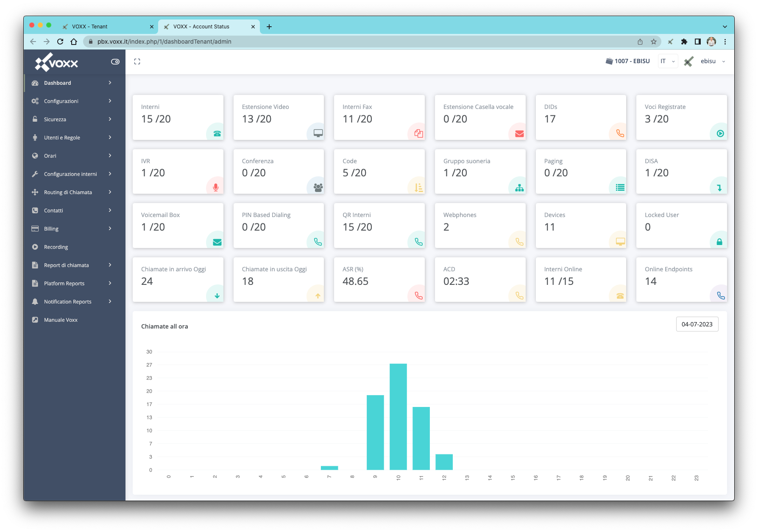
Task: Click the QR Interni phone icon
Action: 418,242
